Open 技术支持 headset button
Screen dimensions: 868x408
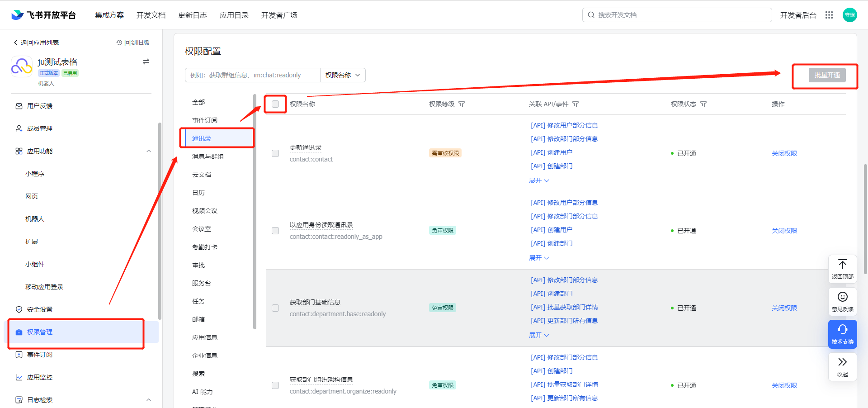click(843, 334)
